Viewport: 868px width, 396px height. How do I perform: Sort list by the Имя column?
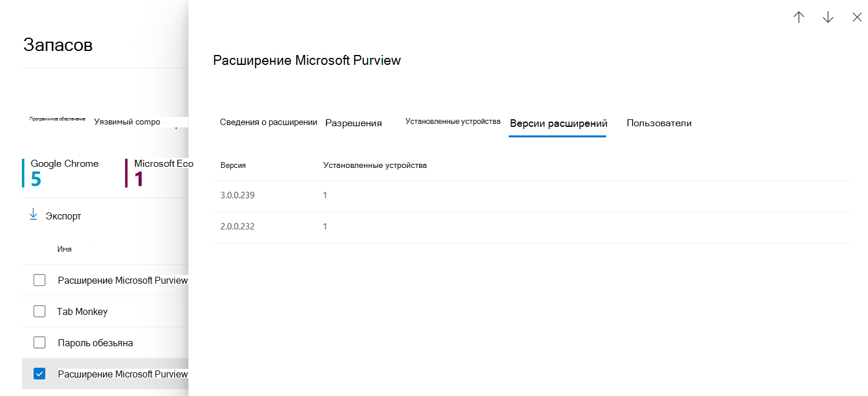pos(64,249)
